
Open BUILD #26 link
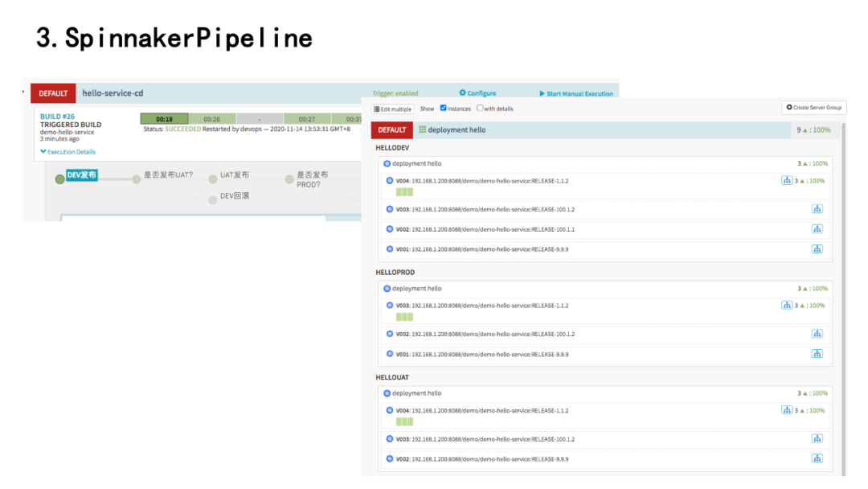(57, 117)
